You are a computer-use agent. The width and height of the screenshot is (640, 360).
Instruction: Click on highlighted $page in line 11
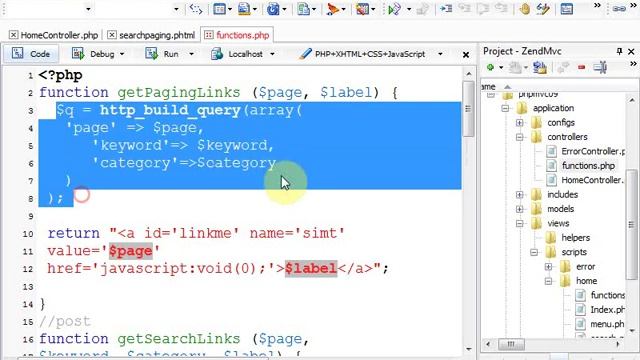[x=131, y=251]
